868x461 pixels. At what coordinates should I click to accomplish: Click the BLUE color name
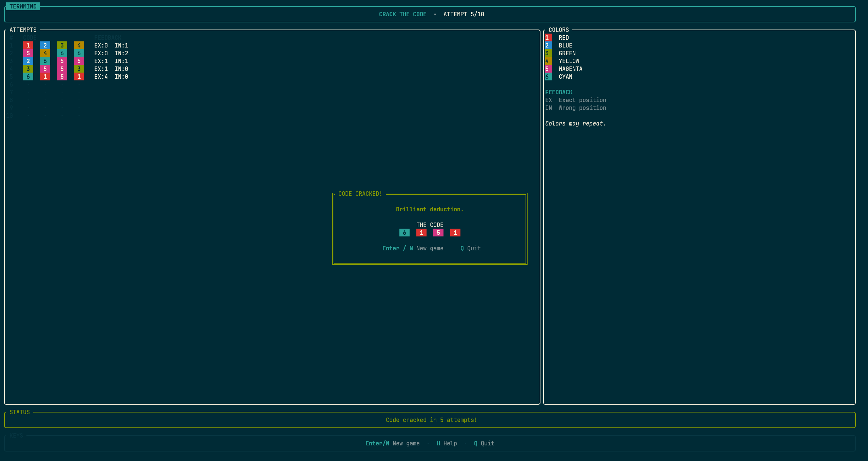(565, 45)
